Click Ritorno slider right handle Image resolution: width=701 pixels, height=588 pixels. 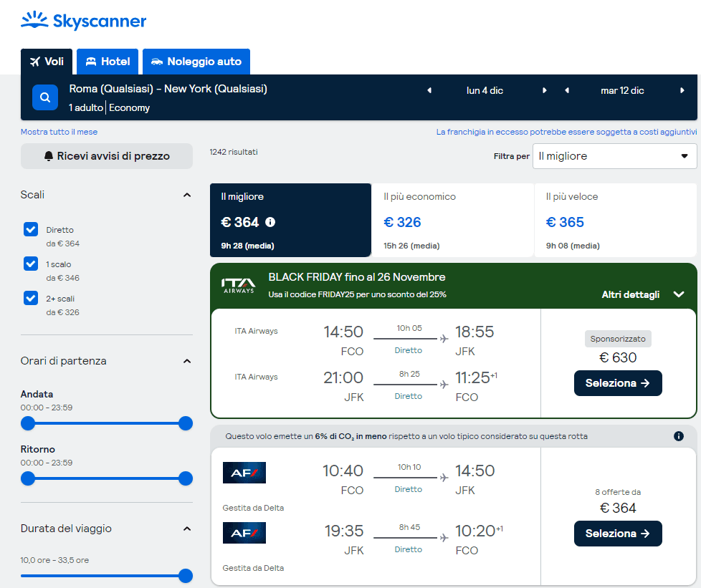[x=186, y=478]
